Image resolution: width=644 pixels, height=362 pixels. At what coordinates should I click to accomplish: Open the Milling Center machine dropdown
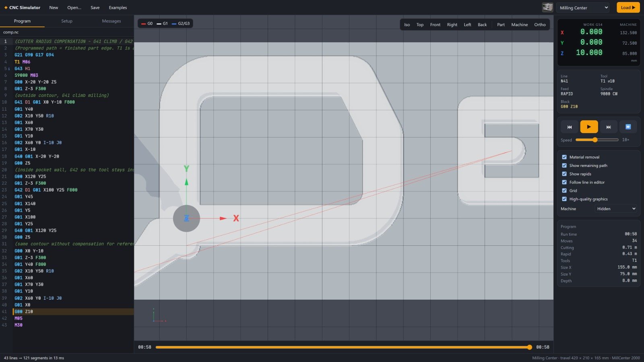coord(583,8)
